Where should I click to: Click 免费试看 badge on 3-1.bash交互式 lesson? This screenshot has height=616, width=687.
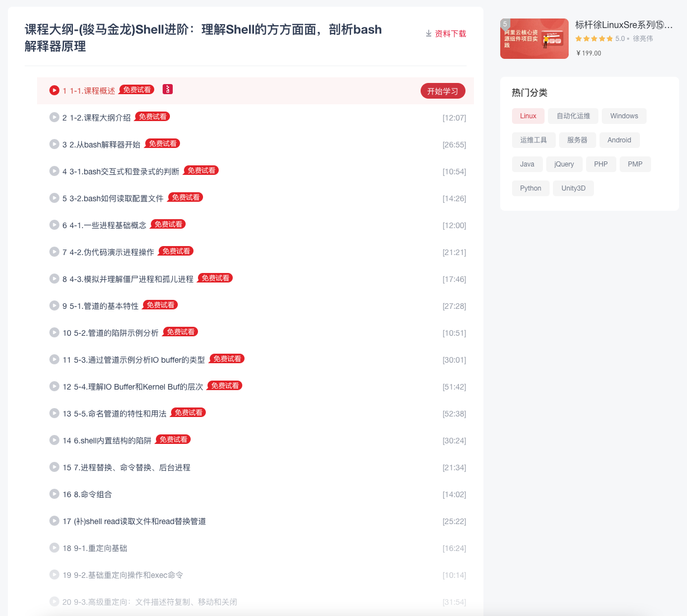201,170
